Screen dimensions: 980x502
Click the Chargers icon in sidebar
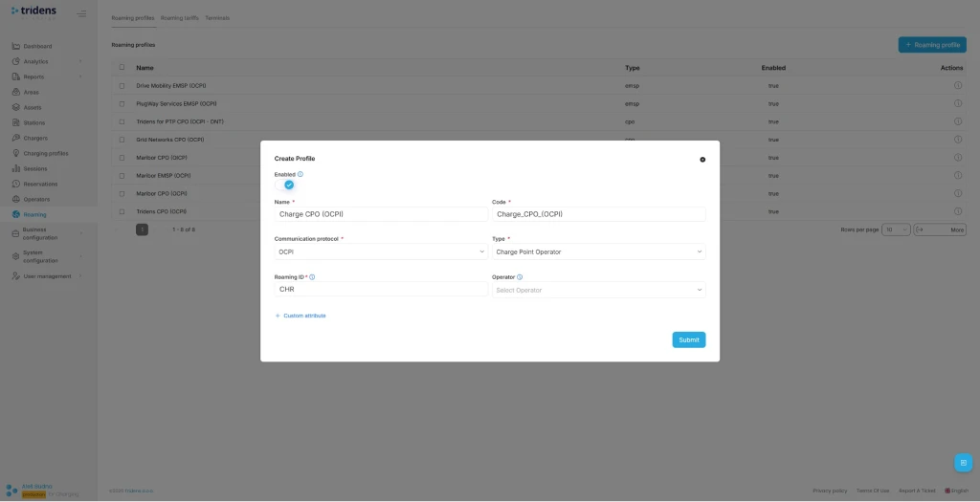[16, 138]
